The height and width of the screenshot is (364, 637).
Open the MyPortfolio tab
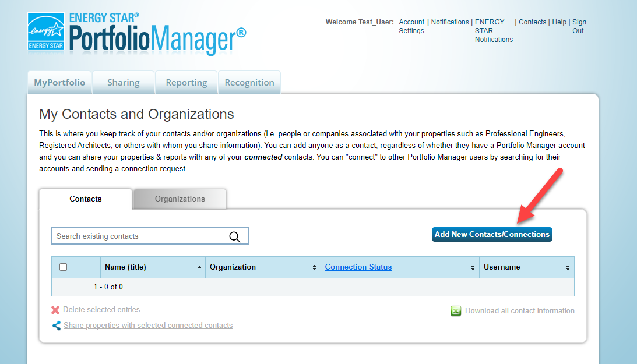pos(59,82)
